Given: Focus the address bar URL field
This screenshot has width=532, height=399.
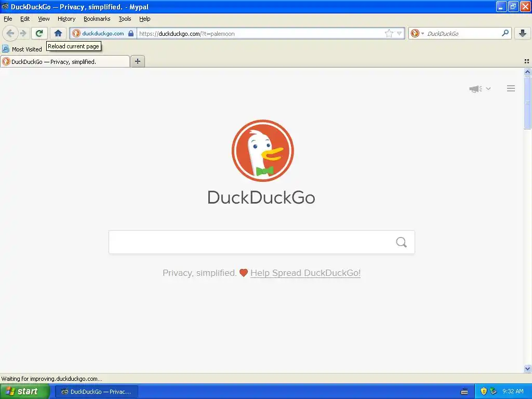Looking at the screenshot, I should [x=261, y=33].
